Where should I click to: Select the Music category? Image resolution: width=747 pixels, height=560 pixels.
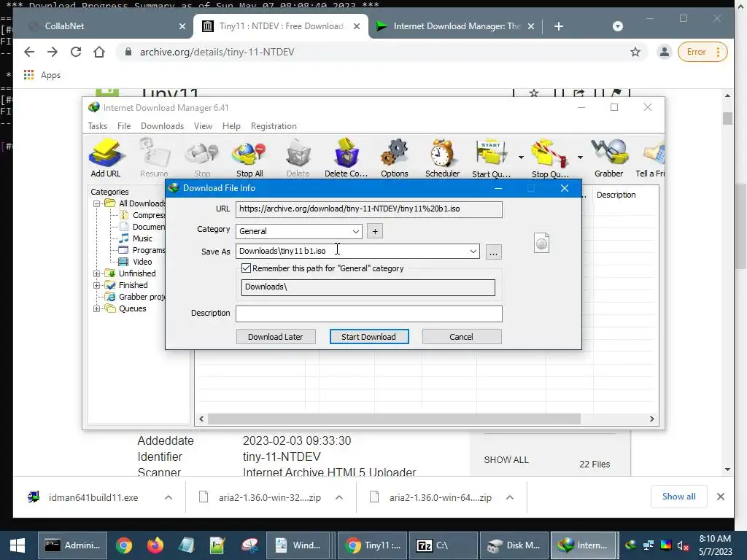pyautogui.click(x=142, y=238)
